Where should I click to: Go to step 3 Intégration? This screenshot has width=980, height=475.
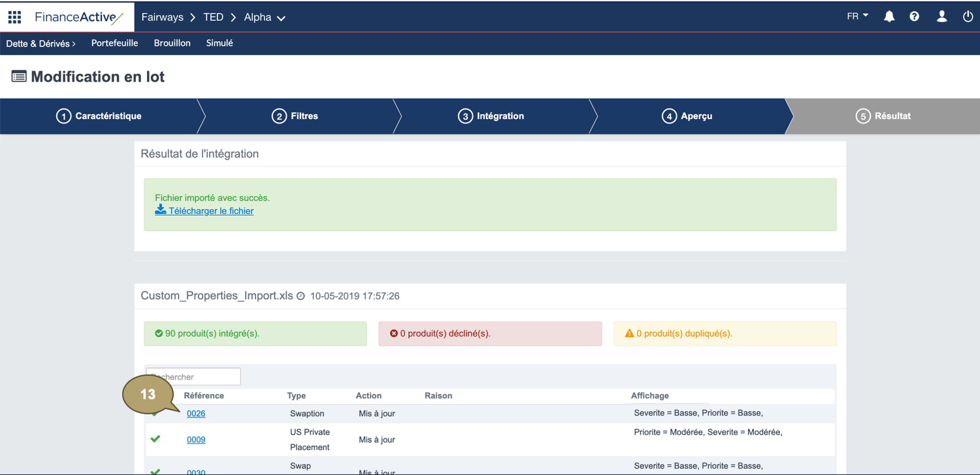point(491,116)
